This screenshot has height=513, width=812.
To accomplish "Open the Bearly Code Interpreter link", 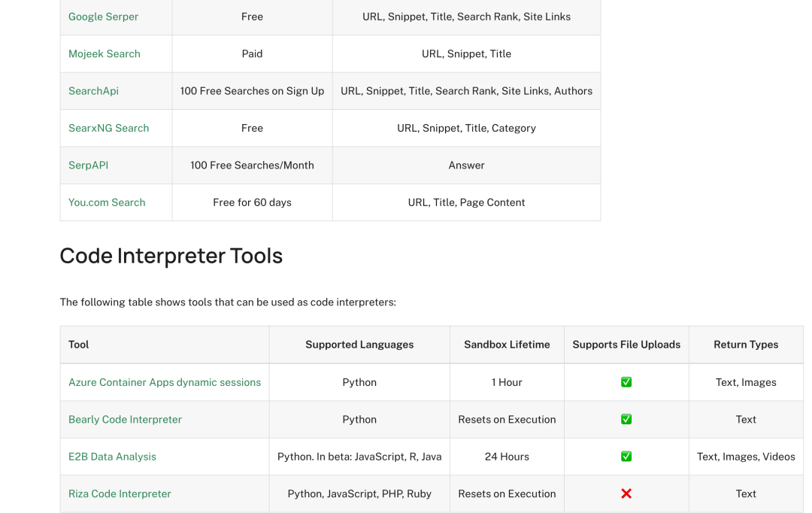I will (125, 420).
